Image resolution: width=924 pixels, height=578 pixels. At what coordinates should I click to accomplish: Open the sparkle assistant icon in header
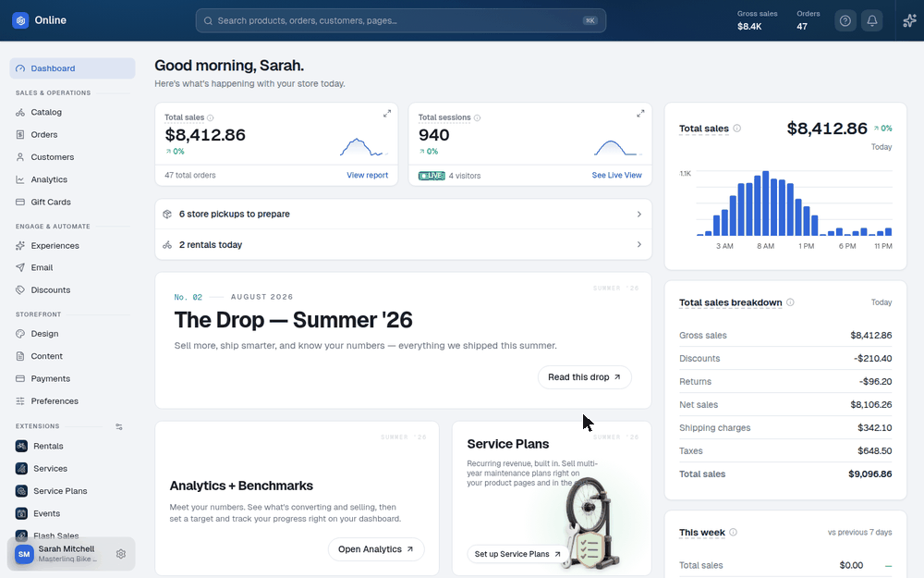tap(910, 20)
